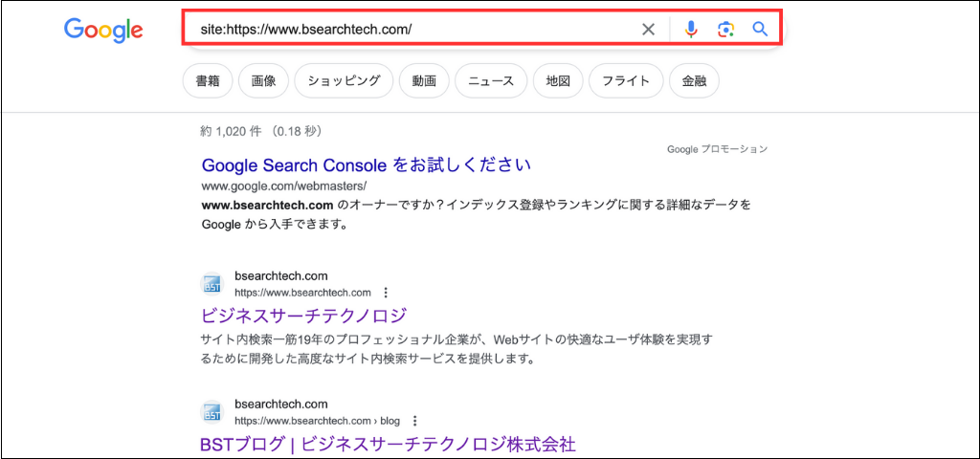Click BST favicon of the ビジネスサーチテクノロジ result
Screen dimensions: 980x459
pos(212,284)
